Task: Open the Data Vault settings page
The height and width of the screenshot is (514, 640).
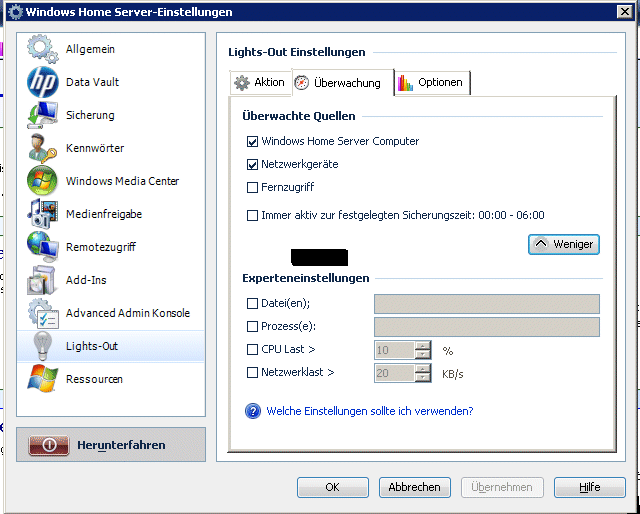Action: 111,82
